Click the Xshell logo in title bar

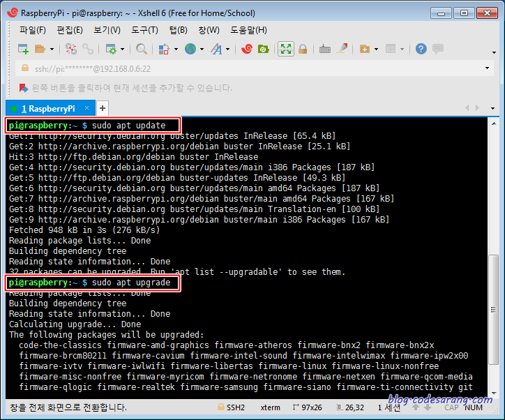click(13, 13)
